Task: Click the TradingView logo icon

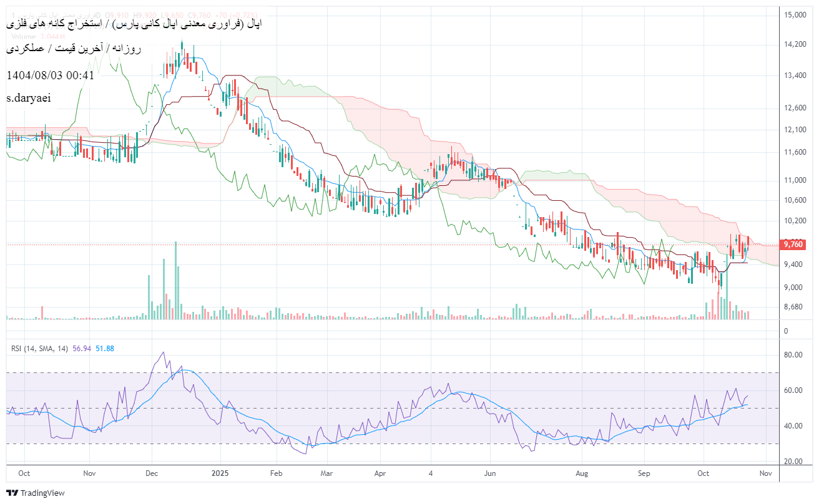Action: 12,493
